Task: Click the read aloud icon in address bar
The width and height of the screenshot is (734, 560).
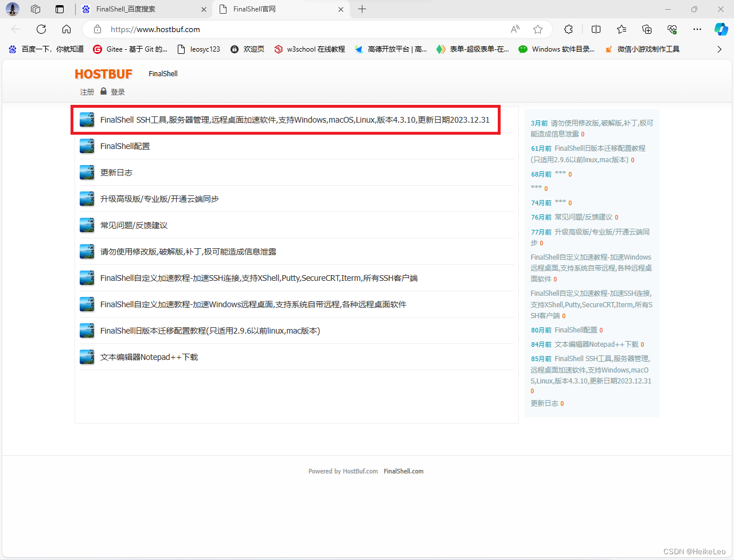Action: click(x=515, y=29)
